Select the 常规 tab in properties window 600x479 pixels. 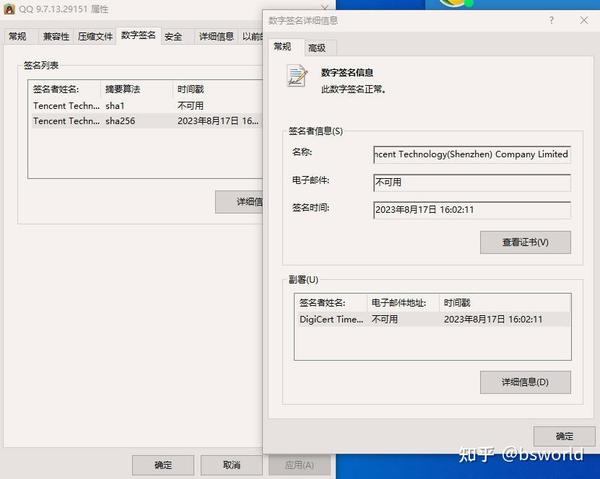coord(18,37)
